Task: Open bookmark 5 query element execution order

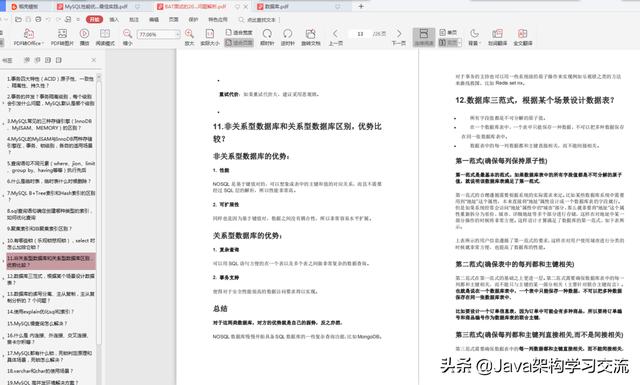Action: [51, 167]
